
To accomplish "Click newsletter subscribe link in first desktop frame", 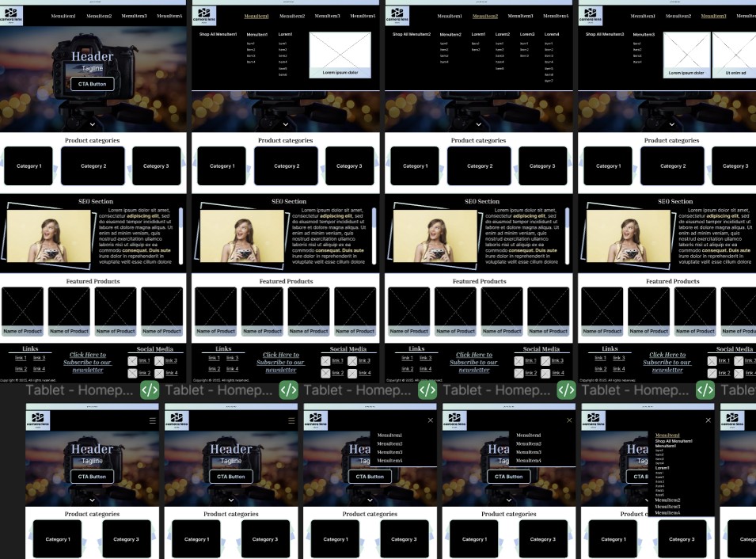I will click(88, 362).
